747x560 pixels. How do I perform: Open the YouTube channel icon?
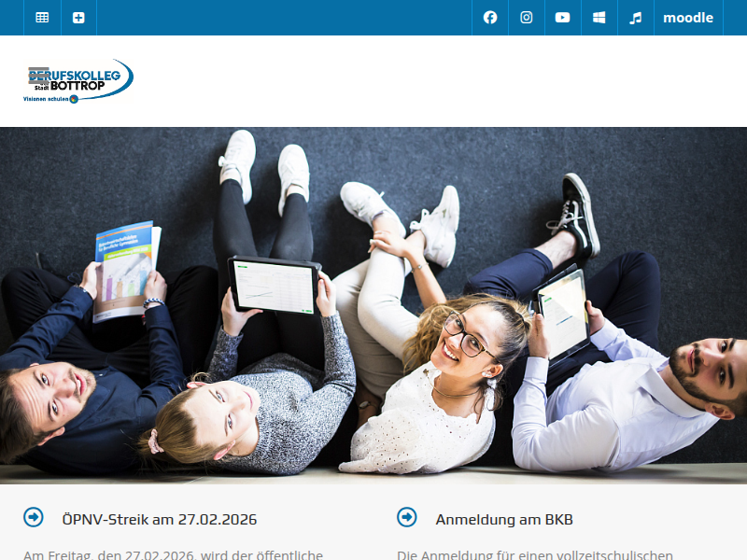563,18
